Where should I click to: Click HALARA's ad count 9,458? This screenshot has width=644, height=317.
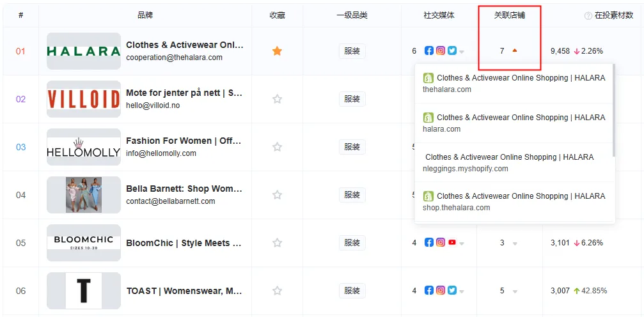[560, 51]
